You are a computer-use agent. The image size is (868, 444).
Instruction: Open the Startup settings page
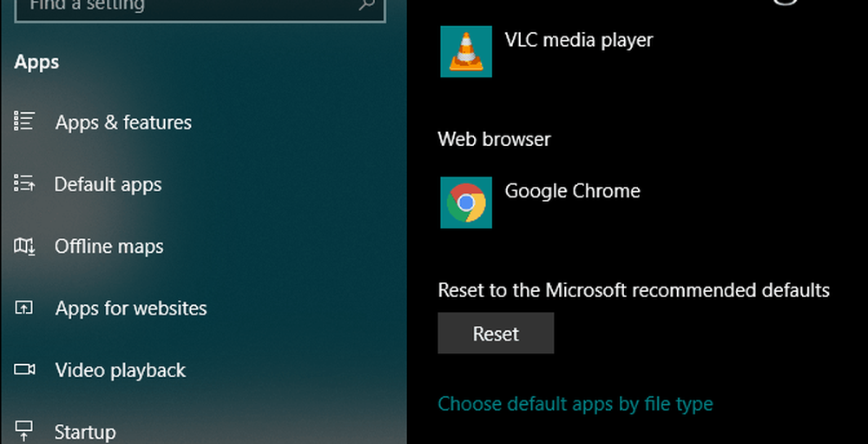[x=85, y=432]
